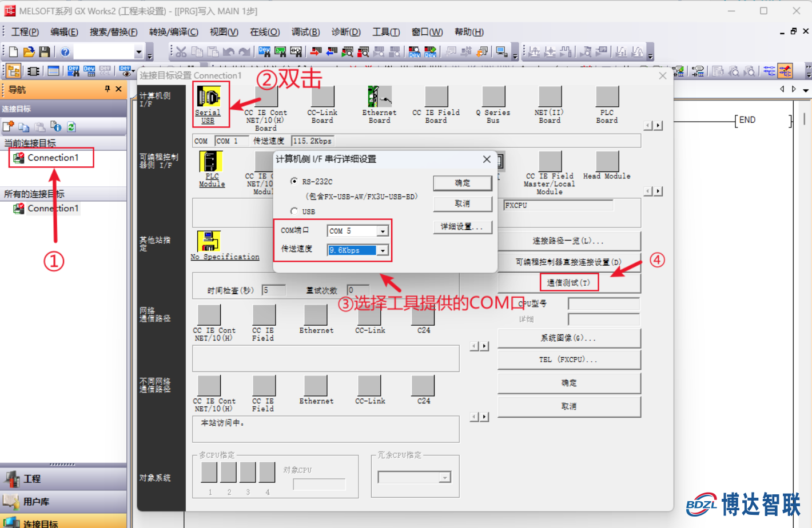Screen dimensions: 812x528
Task: Create new connection target in navigation panel
Action: (8, 127)
